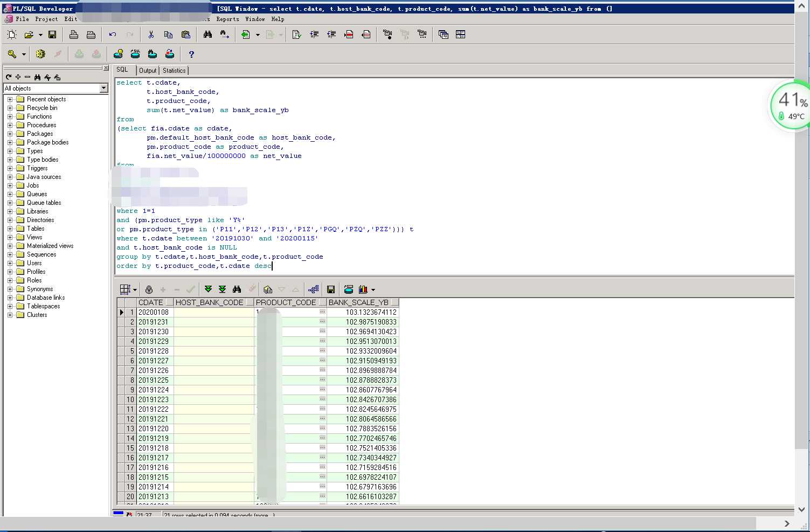Click inside the SQL editor after desc

click(x=273, y=266)
